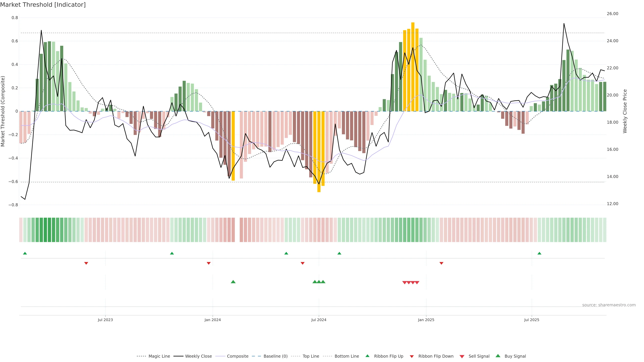Click the red flip-down marker after Jan 2025

coord(441,263)
